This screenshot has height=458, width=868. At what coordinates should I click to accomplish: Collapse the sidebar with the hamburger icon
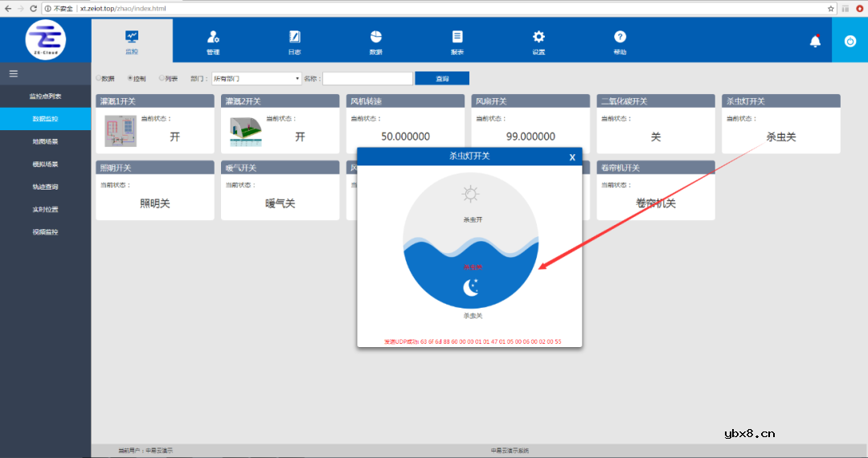[14, 74]
